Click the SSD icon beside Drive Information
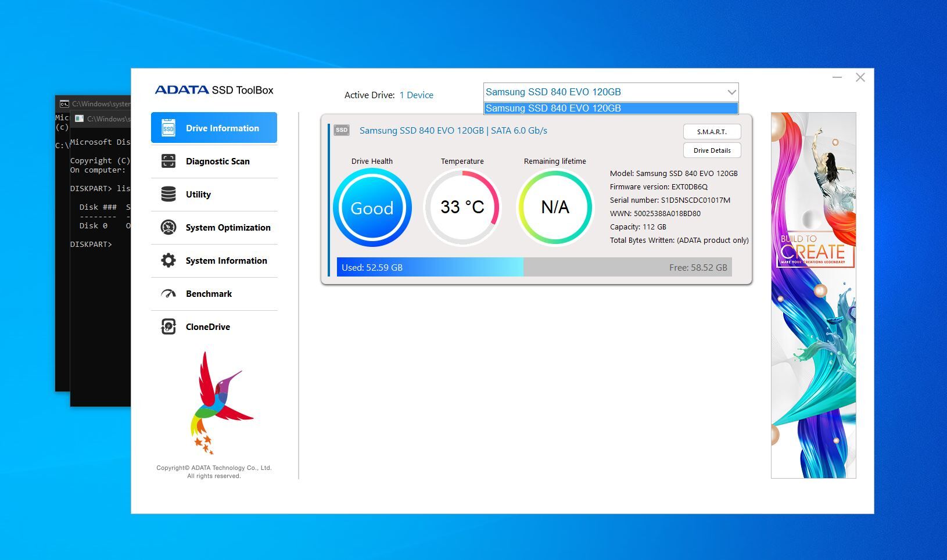 click(x=168, y=128)
